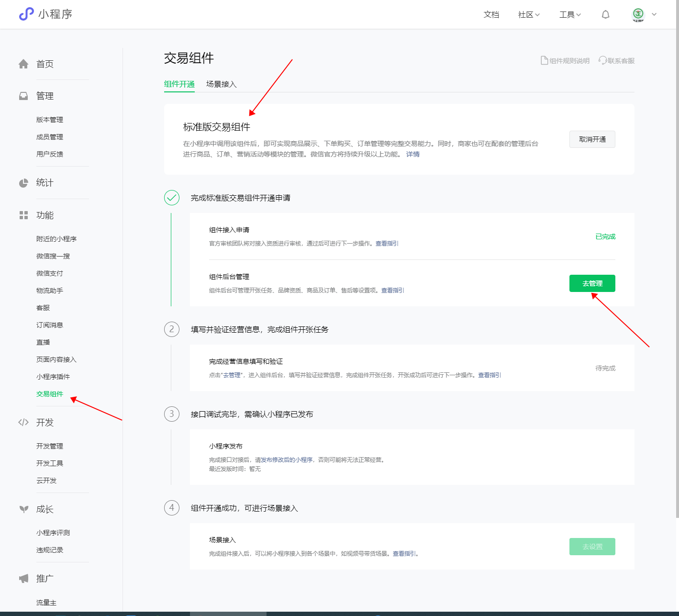Viewport: 679px width, 616px height.
Task: Switch to the 组件开通 tab
Action: [179, 84]
